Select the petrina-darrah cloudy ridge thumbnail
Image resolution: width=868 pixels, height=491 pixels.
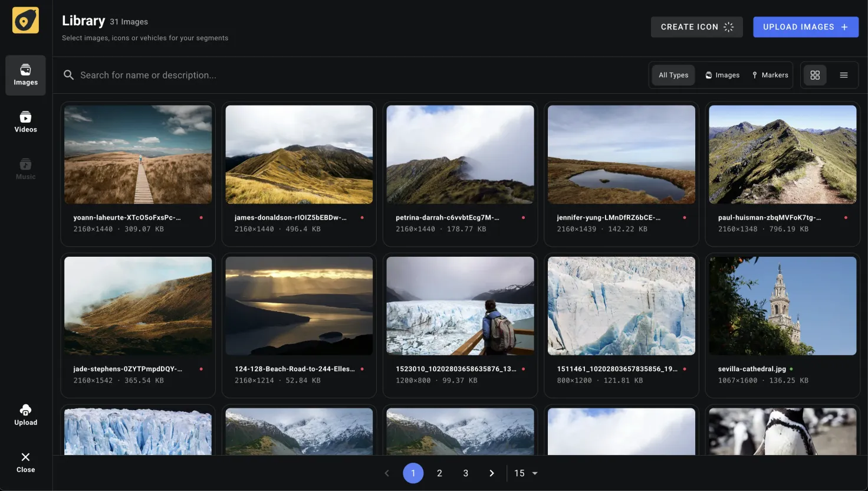click(461, 155)
